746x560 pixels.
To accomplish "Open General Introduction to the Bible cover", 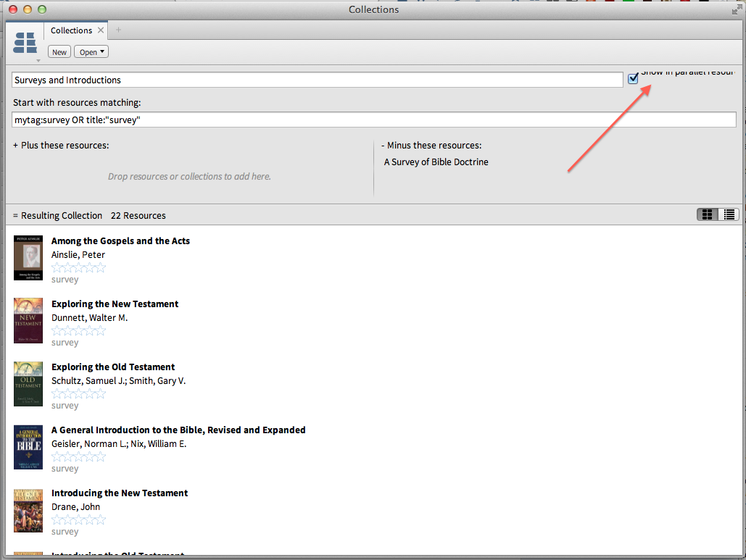I will [x=28, y=447].
